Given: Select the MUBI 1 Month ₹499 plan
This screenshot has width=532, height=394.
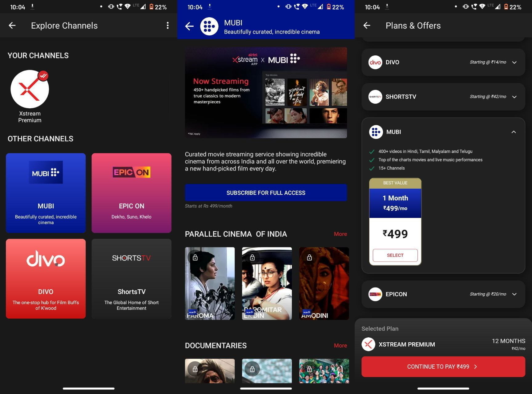Looking at the screenshot, I should coord(395,255).
